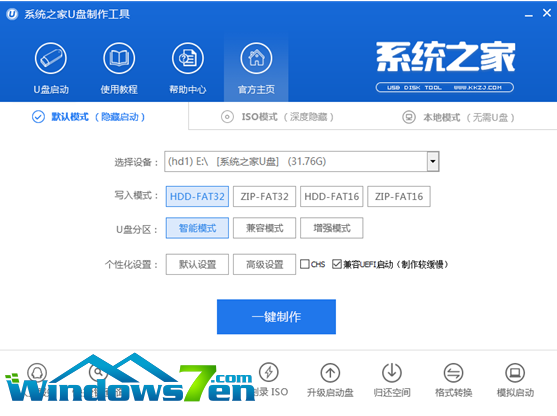Click the 格式转换 swap icon
This screenshot has width=557, height=416.
click(454, 373)
